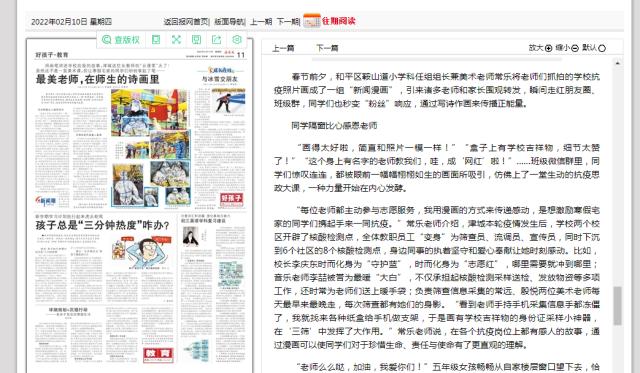Open the previous article 上一篇
640x373 pixels.
283,48
